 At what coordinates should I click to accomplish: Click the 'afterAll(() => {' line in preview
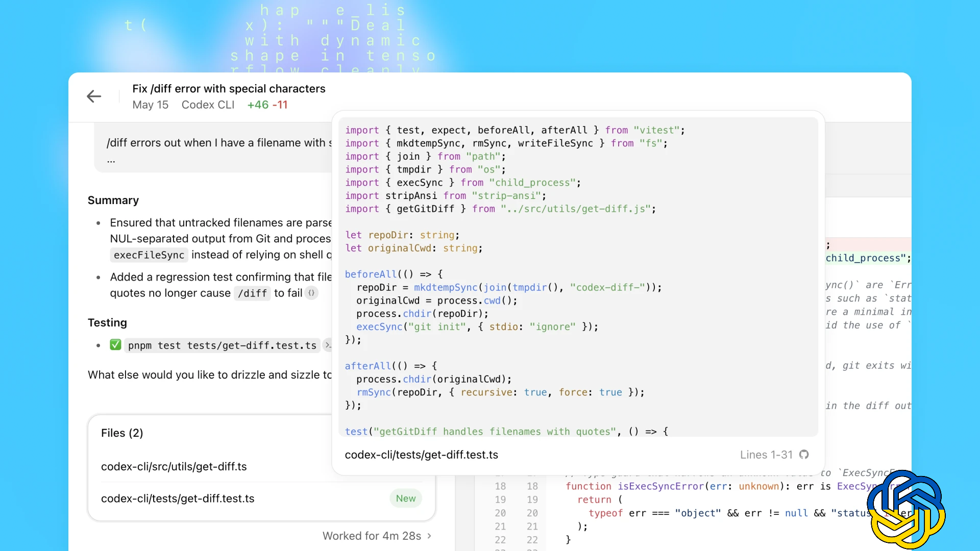pos(390,366)
